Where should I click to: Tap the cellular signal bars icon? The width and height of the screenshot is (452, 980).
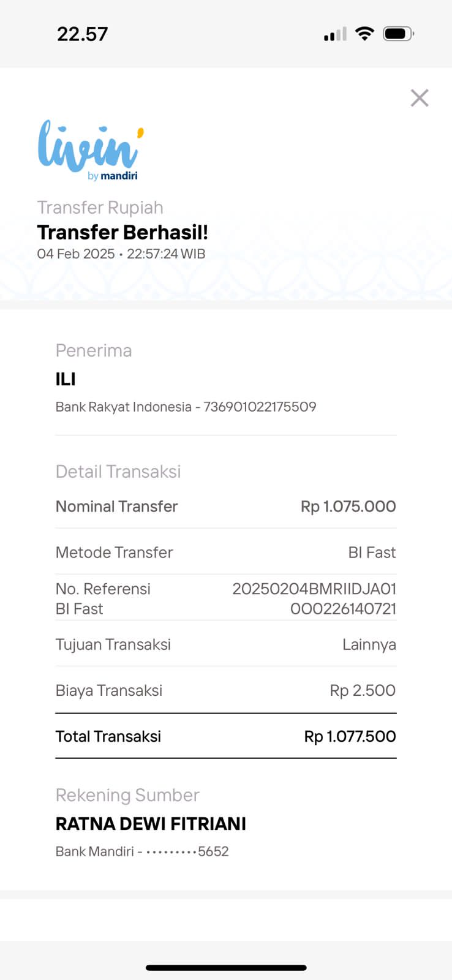[x=335, y=34]
